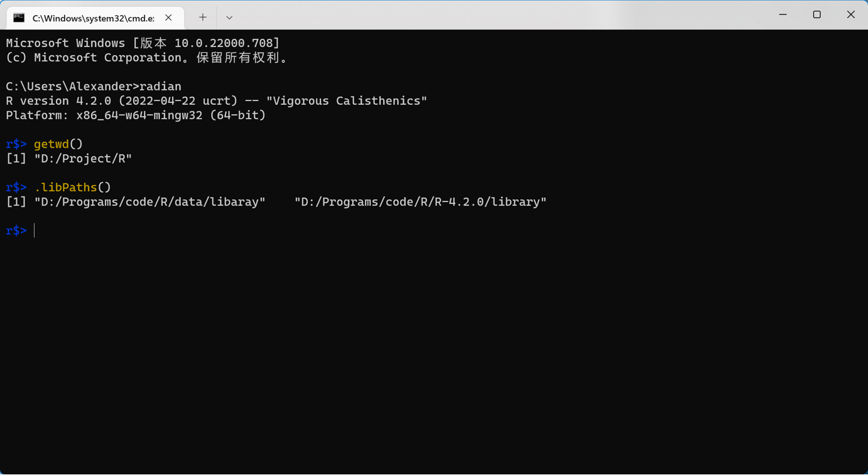Click the cmd.exe icon on the terminal tab

[x=18, y=18]
